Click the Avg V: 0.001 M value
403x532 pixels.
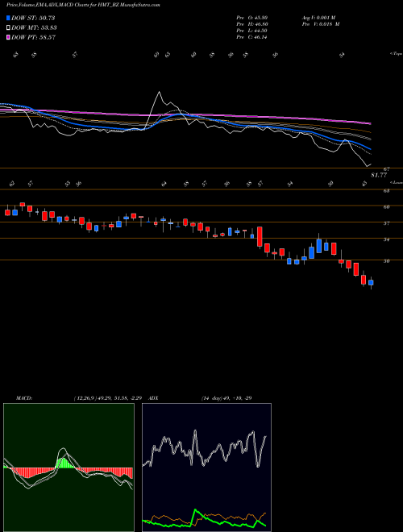pos(318,18)
